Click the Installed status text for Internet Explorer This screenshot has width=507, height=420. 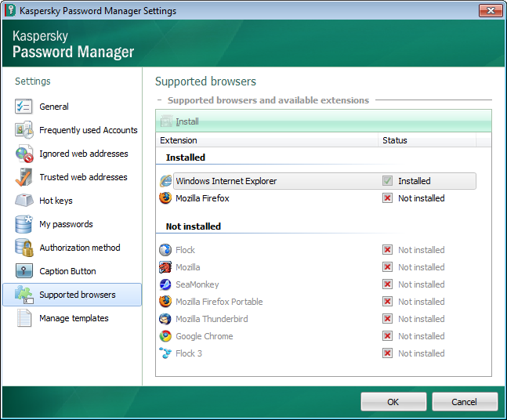point(415,181)
